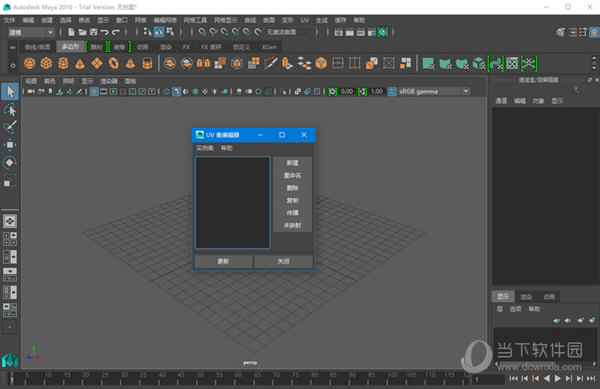Create a polygon plane from the shelf
The height and width of the screenshot is (389, 600).
coord(97,63)
